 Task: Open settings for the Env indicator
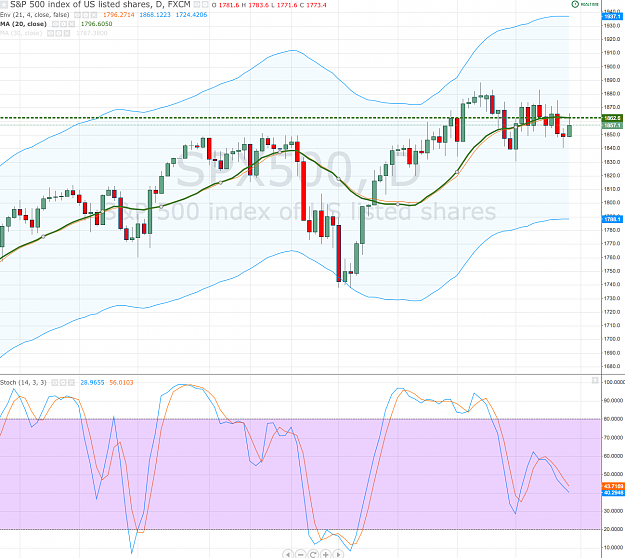point(85,15)
